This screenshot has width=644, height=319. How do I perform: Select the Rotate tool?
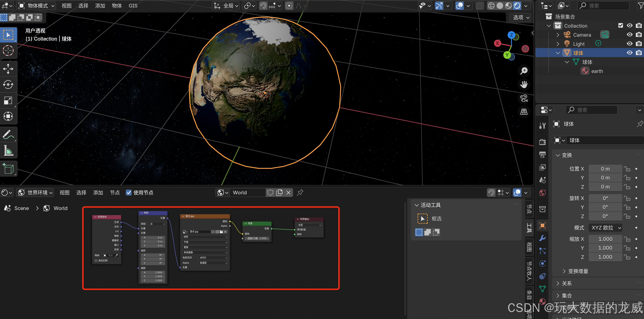click(8, 85)
